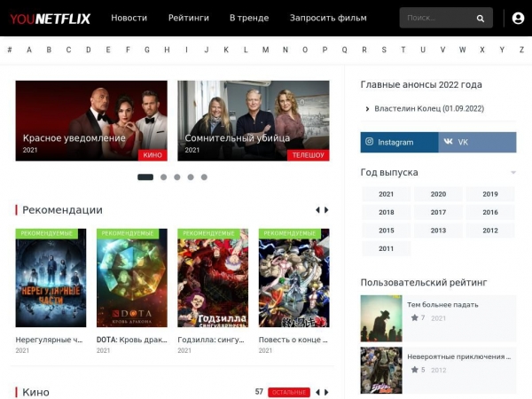Open Тем больнее падать rating thumbnail
Screen dimensions: 532x399
tap(381, 318)
